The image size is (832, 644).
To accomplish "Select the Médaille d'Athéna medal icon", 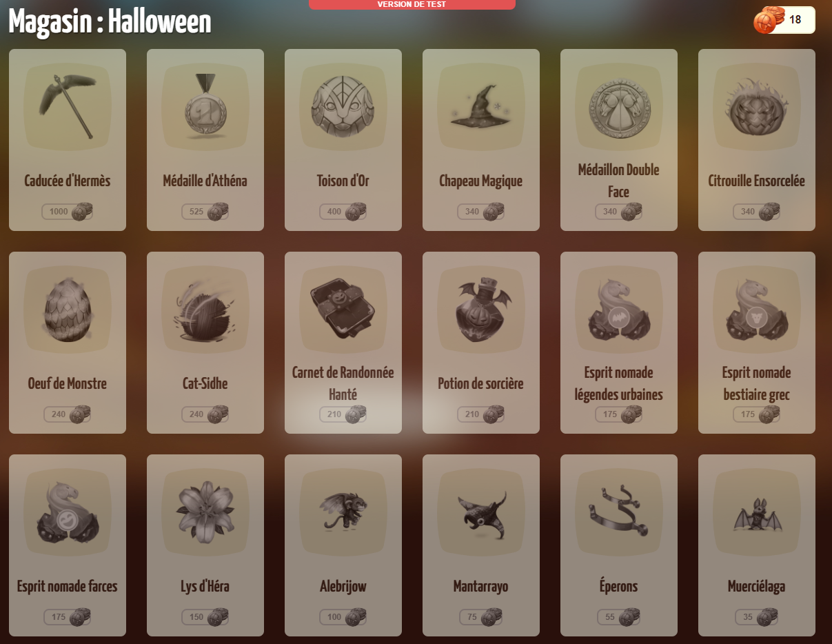I will coord(205,107).
